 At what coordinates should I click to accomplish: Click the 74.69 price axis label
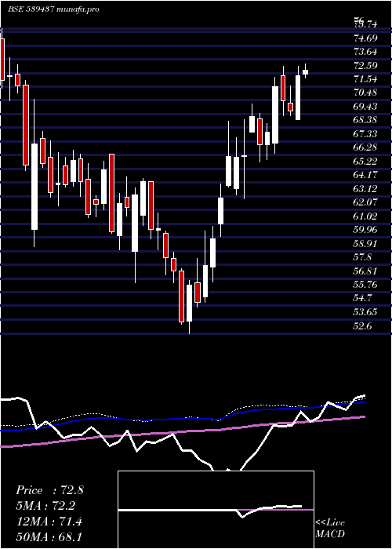[365, 38]
